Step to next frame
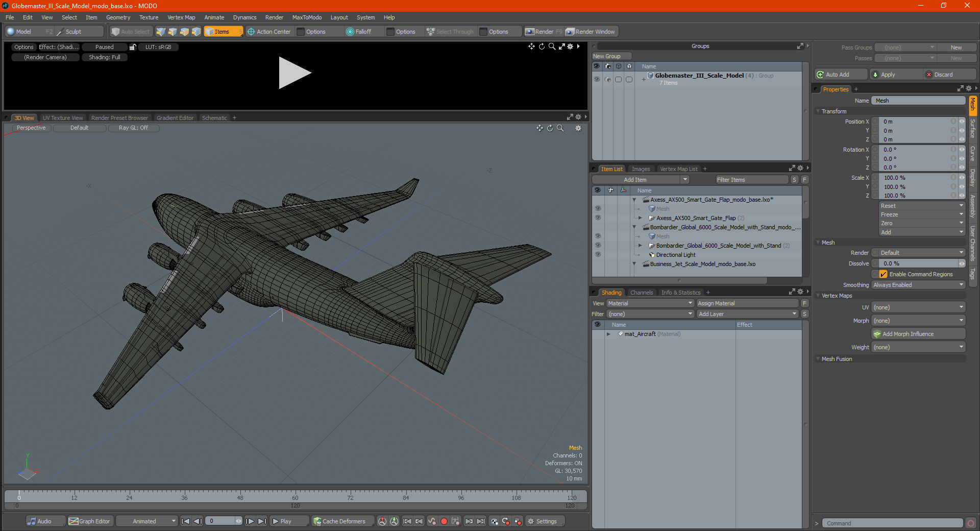Screen dimensions: 980x531 [250, 521]
